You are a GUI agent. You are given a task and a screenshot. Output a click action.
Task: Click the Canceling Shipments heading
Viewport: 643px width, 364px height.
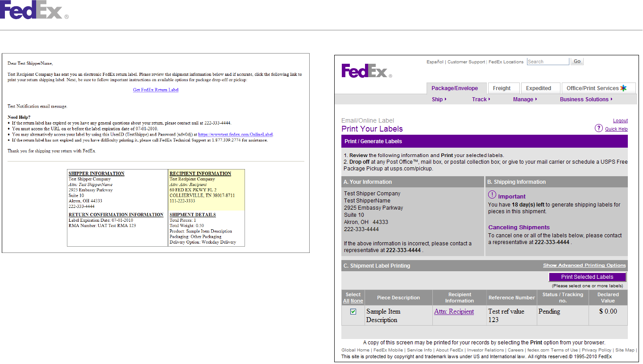click(x=519, y=227)
